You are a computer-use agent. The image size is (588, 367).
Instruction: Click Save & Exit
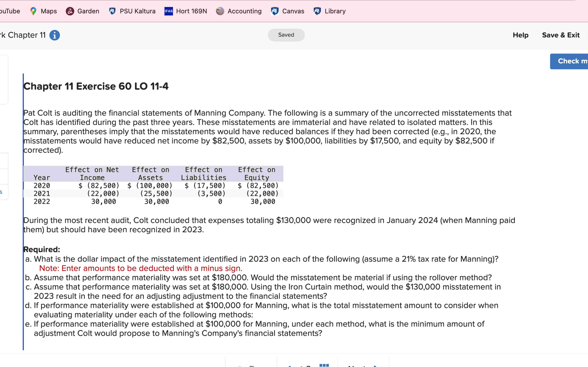pyautogui.click(x=561, y=35)
